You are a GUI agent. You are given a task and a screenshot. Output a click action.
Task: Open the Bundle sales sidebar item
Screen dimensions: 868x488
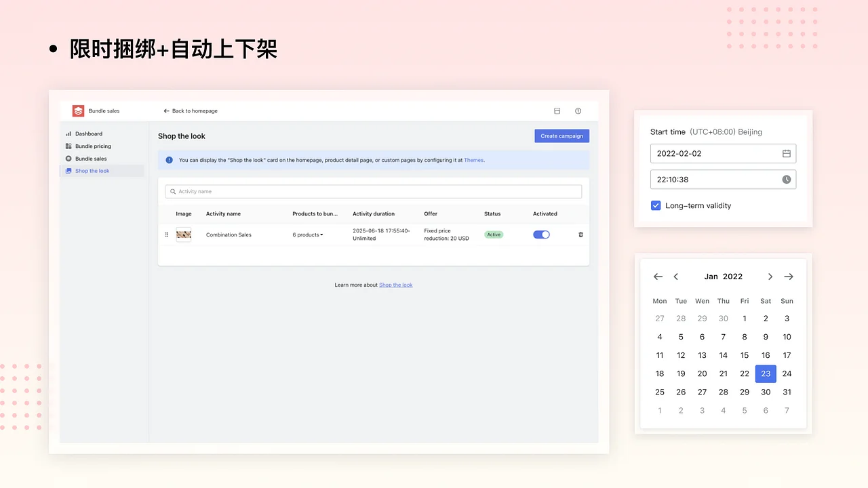click(92, 158)
